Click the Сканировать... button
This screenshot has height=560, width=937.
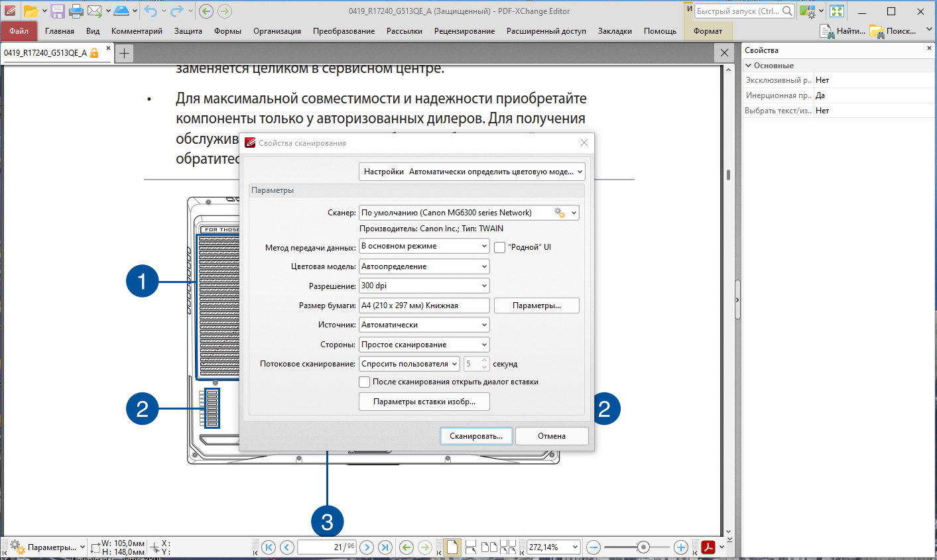point(476,436)
